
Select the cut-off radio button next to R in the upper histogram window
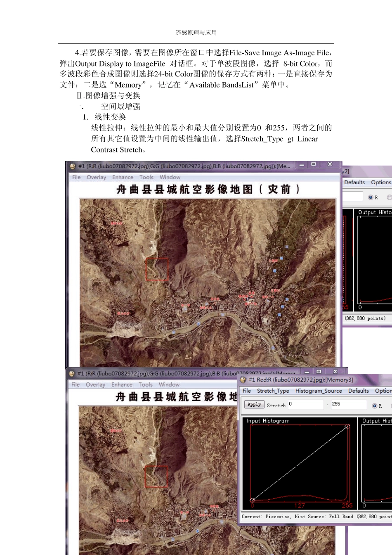coord(389,197)
